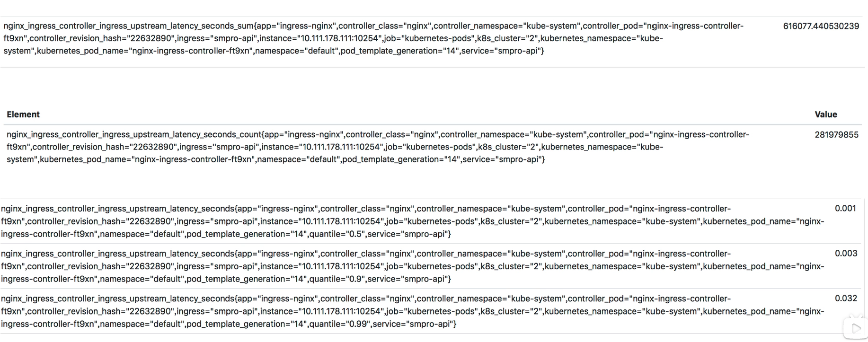Click app="ingress-nginx" in the sum series

(x=296, y=26)
